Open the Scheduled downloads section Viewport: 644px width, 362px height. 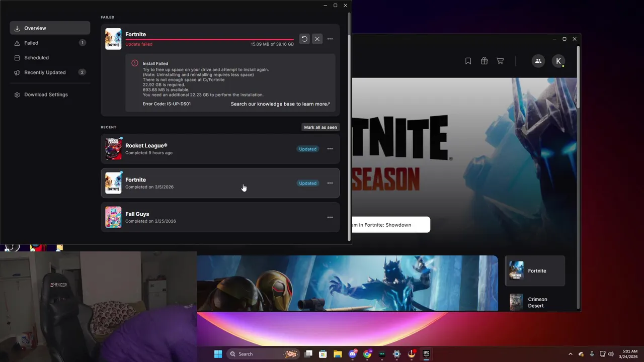[x=50, y=57]
